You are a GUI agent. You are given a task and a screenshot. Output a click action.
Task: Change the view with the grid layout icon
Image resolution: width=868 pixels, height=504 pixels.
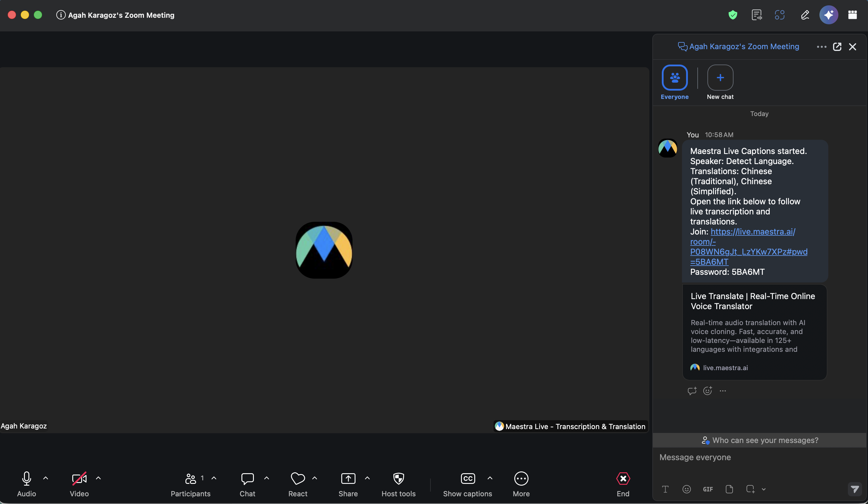coord(852,15)
